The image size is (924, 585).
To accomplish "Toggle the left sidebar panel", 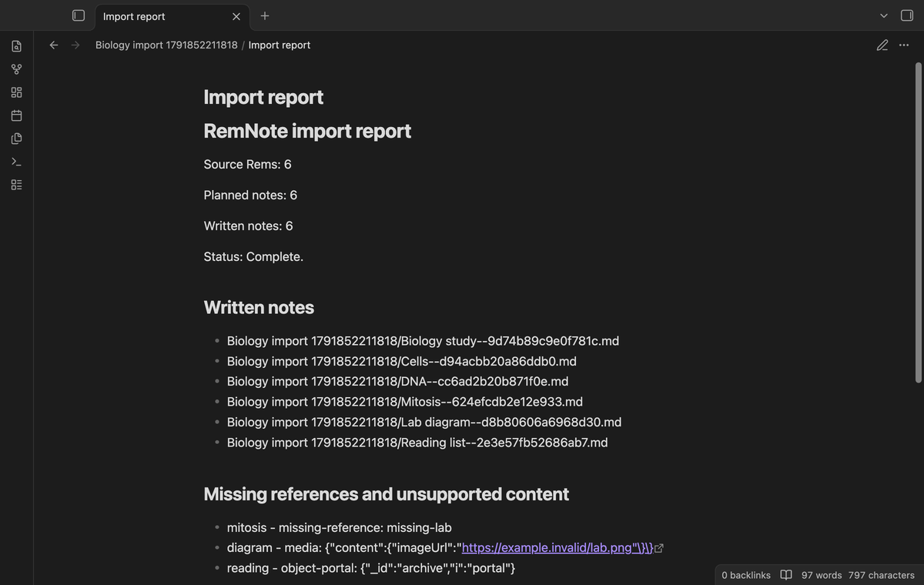I will (x=78, y=15).
